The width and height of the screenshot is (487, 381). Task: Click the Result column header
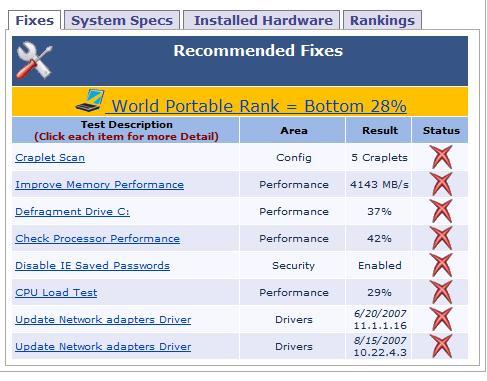(x=379, y=130)
